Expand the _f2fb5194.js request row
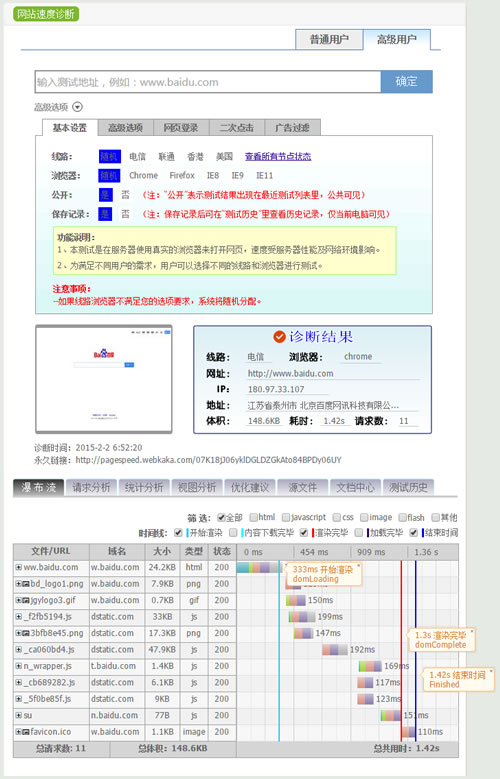This screenshot has height=779, width=500. [x=18, y=617]
